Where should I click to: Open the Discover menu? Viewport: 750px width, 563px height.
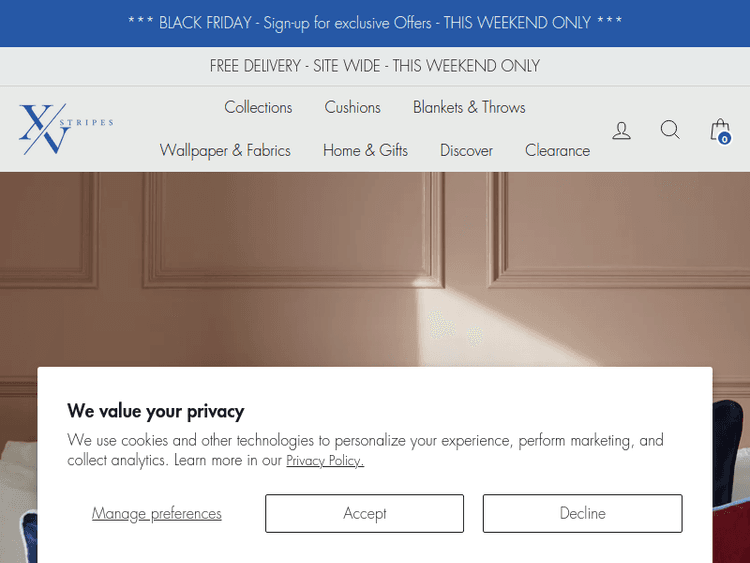[466, 150]
